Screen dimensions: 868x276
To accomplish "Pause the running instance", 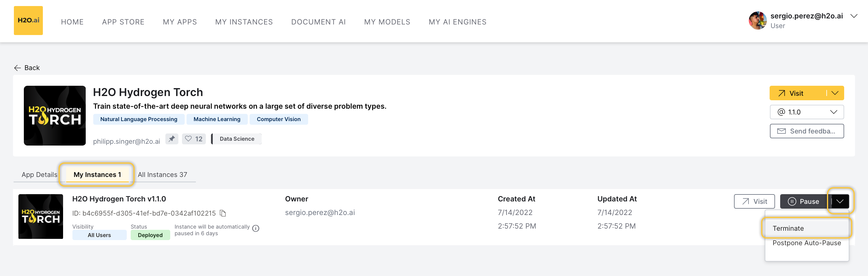I will 804,201.
